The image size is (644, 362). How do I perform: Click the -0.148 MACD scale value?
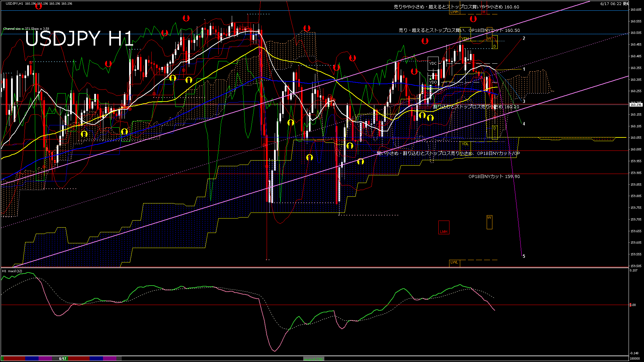pos(634,353)
